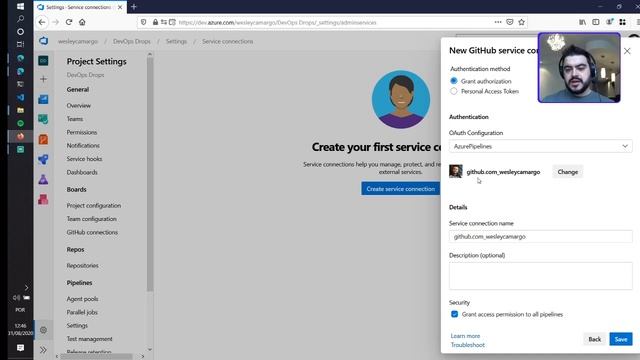Screen dimensions: 640x360
Task: Open GitHub connections settings
Action: tap(92, 232)
